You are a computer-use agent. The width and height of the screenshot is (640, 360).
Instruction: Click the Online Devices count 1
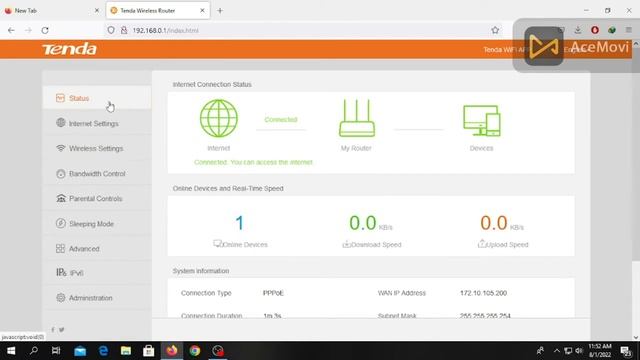coord(240,223)
